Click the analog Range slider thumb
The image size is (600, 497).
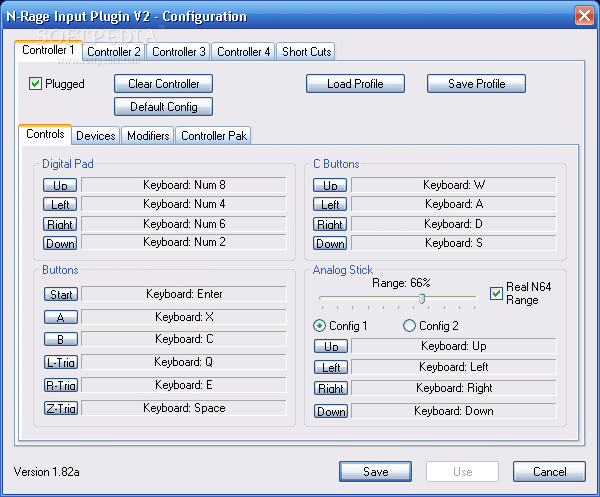point(422,298)
